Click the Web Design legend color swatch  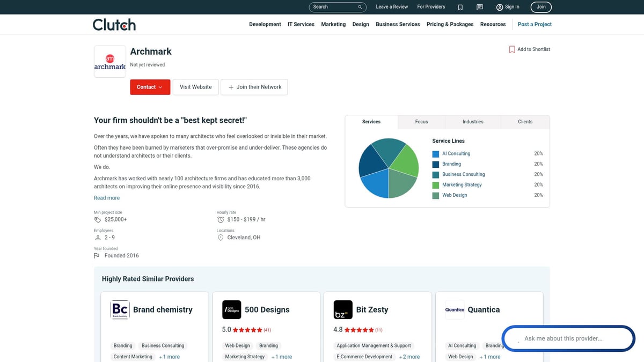[436, 196]
